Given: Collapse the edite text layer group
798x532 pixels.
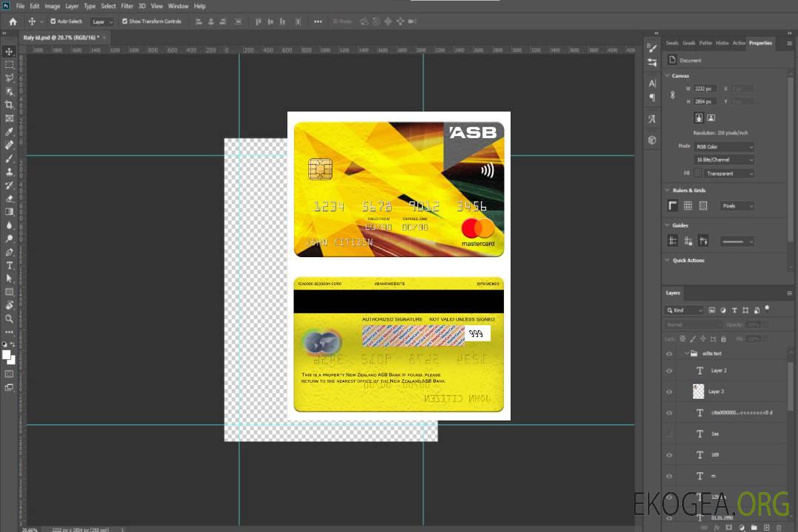Looking at the screenshot, I should point(686,353).
